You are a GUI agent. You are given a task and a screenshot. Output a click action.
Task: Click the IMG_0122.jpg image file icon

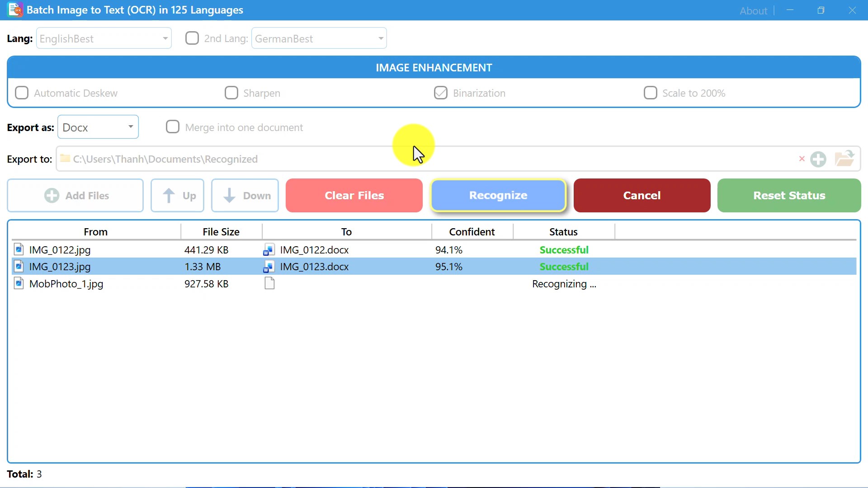pos(19,249)
